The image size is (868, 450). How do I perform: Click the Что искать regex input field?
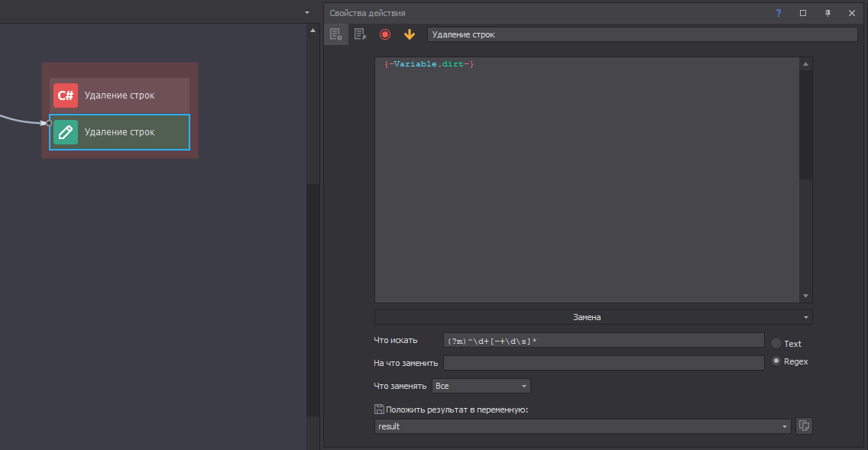[x=604, y=340]
